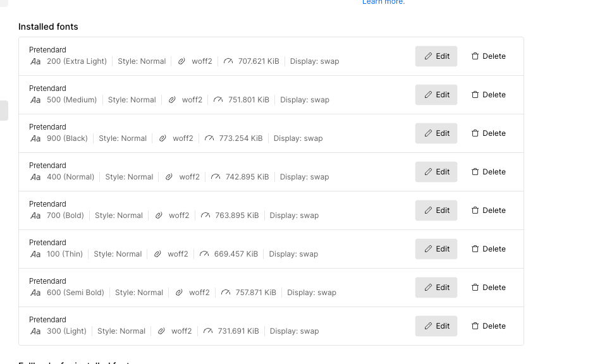Click the link icon in 500 Medium row
Screen dimensions: 595x364
pyautogui.click(x=172, y=100)
